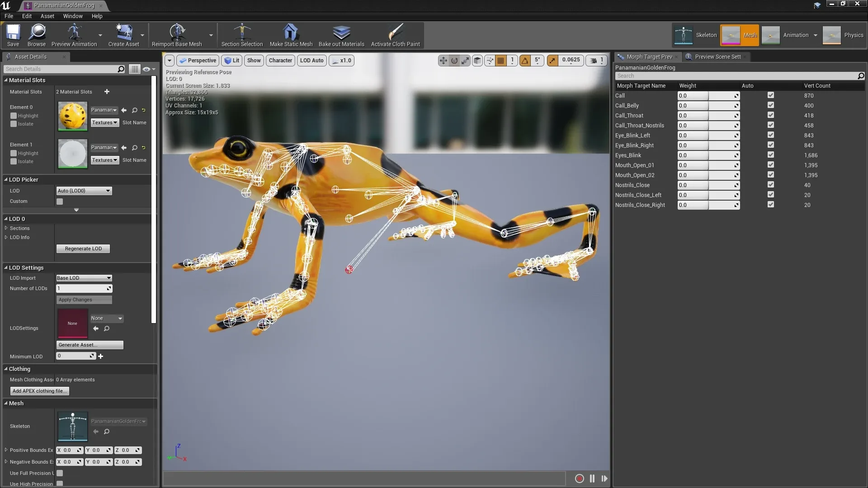Image resolution: width=868 pixels, height=488 pixels.
Task: Reset Element 1 material to default
Action: [144, 148]
